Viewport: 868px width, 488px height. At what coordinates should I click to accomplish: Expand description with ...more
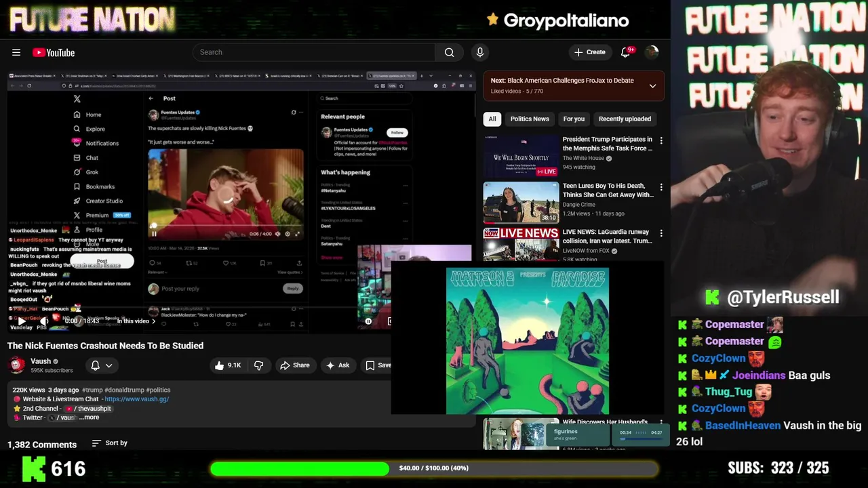(89, 418)
